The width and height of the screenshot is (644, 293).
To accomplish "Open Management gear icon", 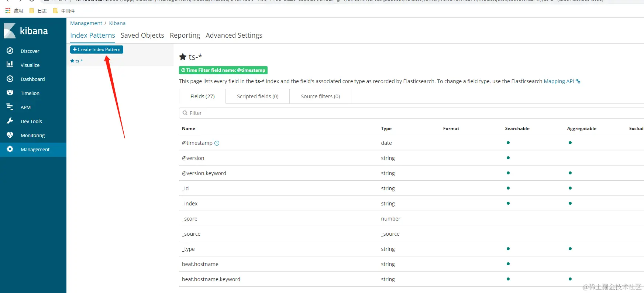I will (x=10, y=149).
